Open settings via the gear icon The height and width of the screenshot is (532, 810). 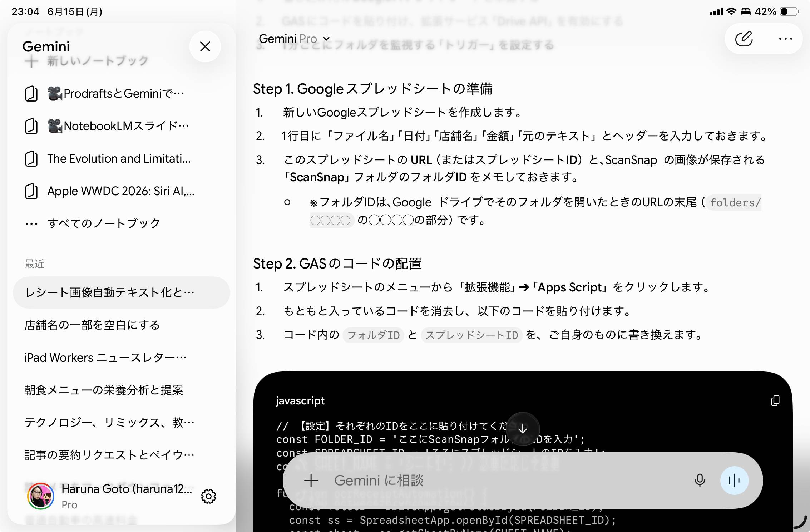tap(209, 496)
